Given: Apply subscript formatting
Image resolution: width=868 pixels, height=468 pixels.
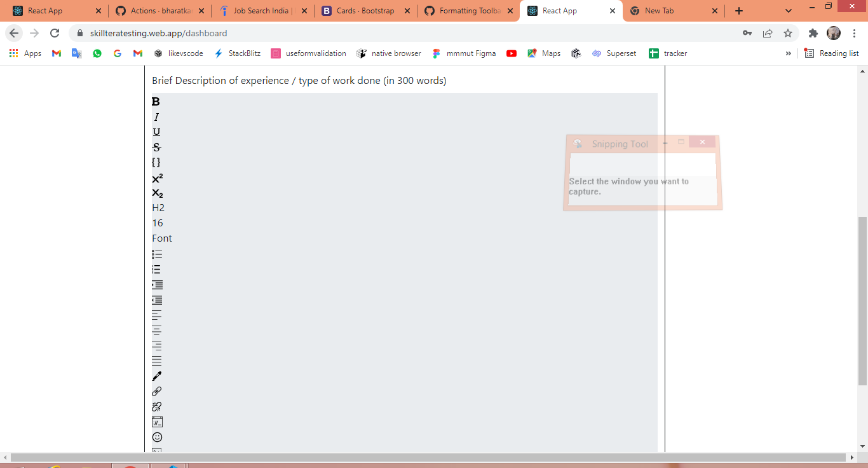Looking at the screenshot, I should [x=156, y=193].
